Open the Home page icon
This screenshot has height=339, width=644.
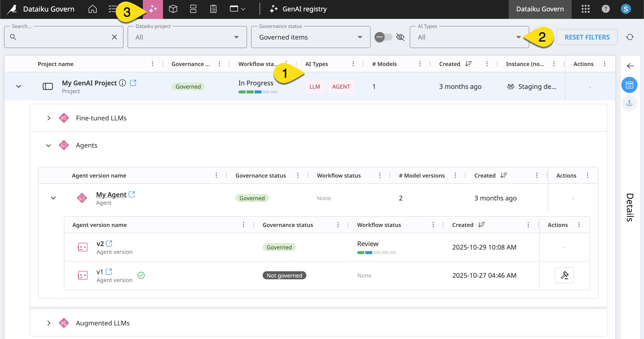[92, 9]
